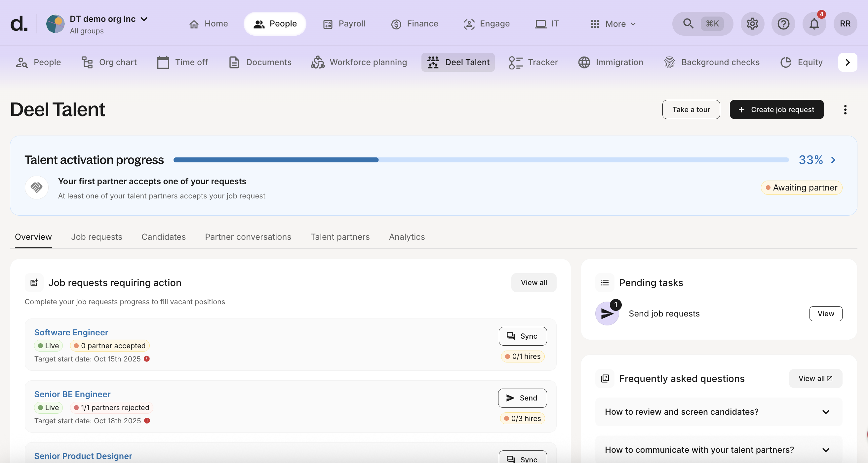This screenshot has width=868, height=463.
Task: Open notifications via the bell icon
Action: point(814,24)
